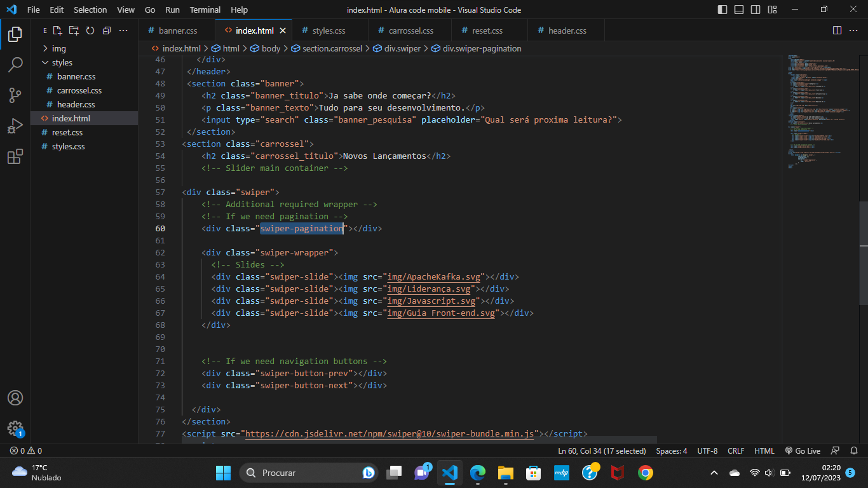This screenshot has width=868, height=488.
Task: Open the feedback icon in status bar
Action: coord(836,451)
